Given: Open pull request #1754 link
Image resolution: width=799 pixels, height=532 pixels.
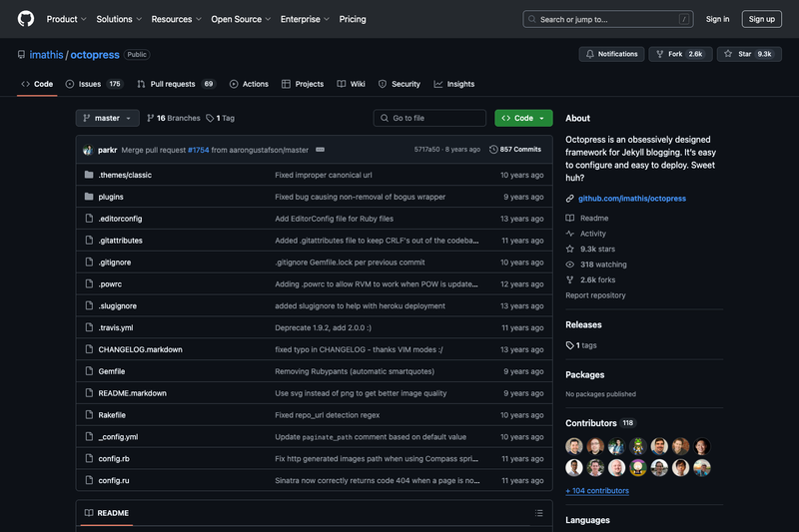Looking at the screenshot, I should click(198, 150).
